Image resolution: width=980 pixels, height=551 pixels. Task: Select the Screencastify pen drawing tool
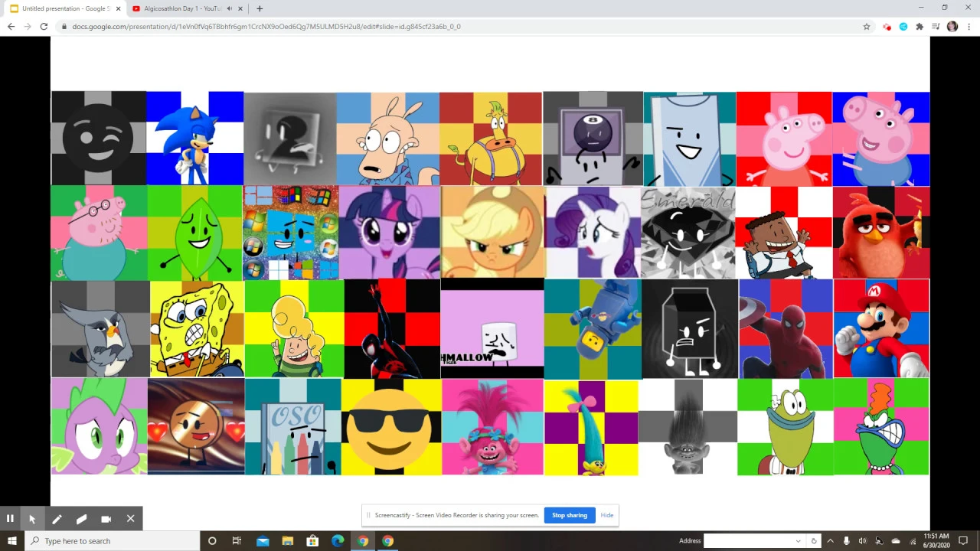tap(57, 518)
